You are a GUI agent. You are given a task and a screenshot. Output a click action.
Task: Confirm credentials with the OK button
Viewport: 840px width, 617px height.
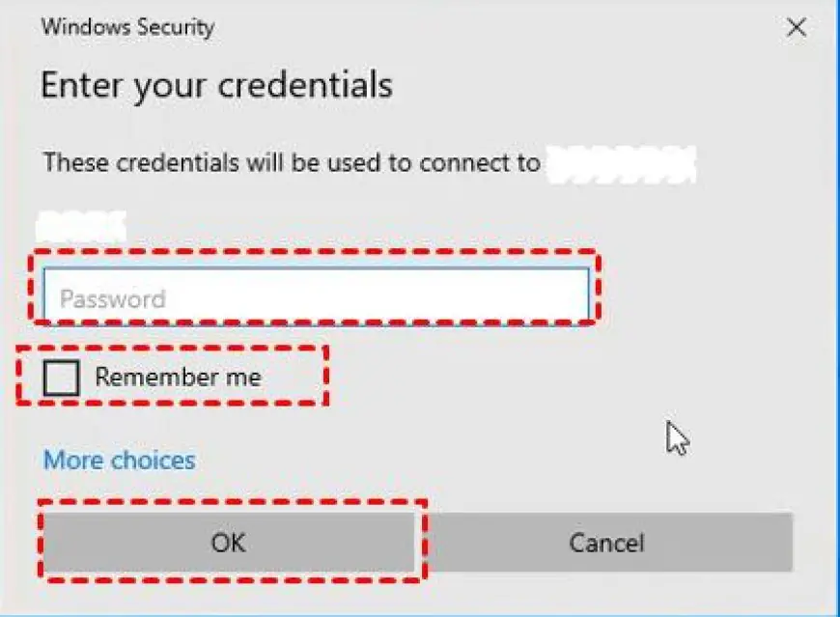coord(229,542)
